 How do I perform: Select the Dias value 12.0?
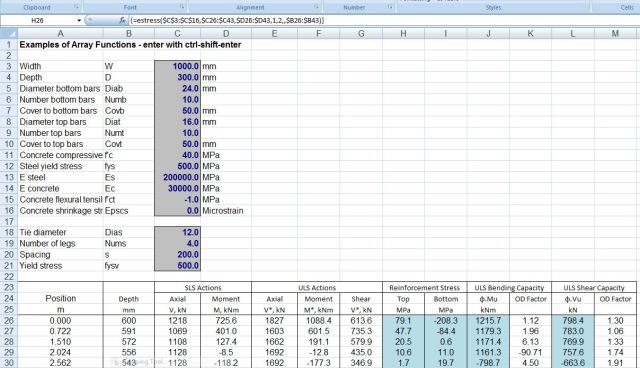178,232
